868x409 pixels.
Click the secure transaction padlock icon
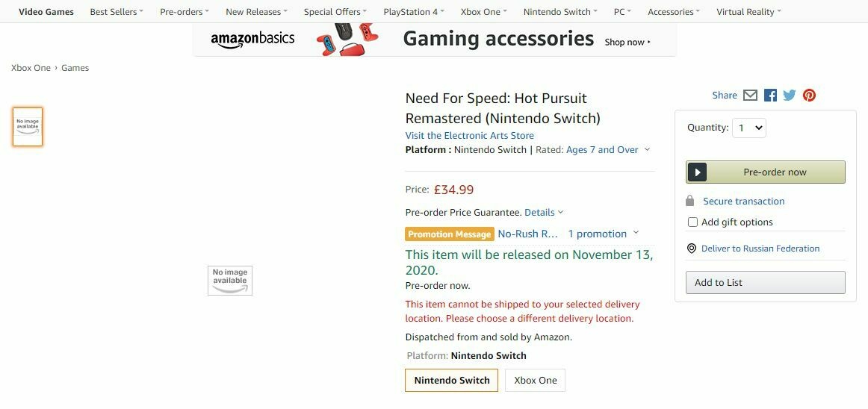pos(690,201)
